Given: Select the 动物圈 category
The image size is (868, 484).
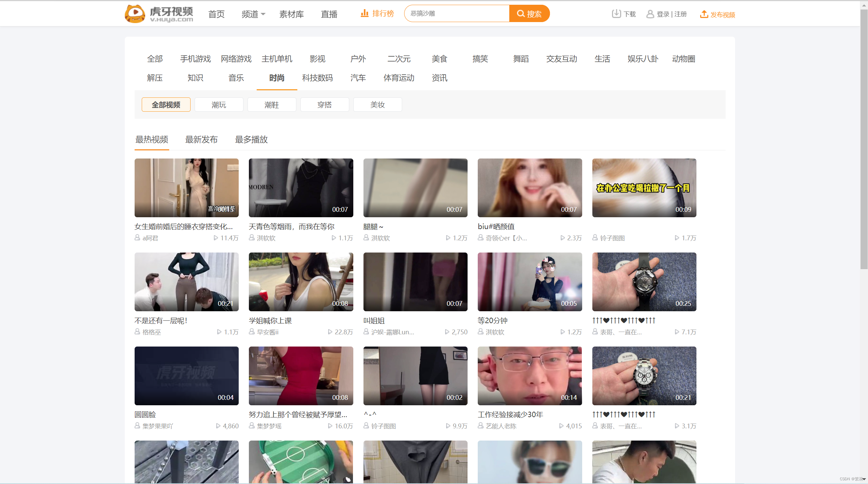Looking at the screenshot, I should [x=684, y=59].
